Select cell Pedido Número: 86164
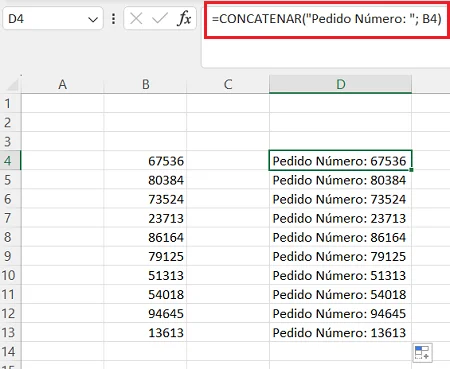The width and height of the screenshot is (450, 369). coord(340,237)
